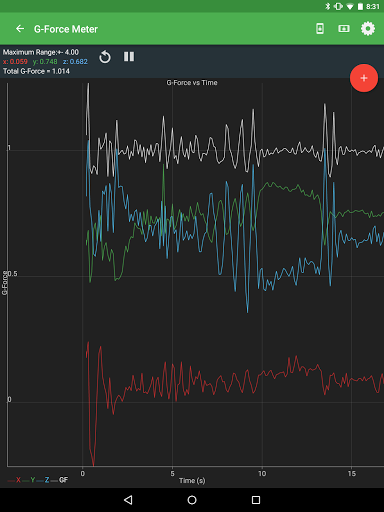Image resolution: width=384 pixels, height=512 pixels.
Task: Tap the Android home circle button
Action: 192,500
